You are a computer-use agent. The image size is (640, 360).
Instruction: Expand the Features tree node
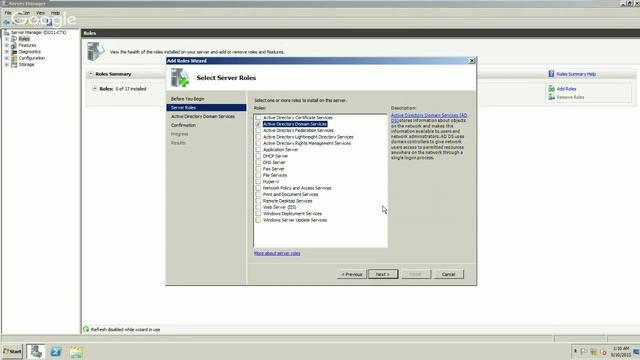point(7,45)
